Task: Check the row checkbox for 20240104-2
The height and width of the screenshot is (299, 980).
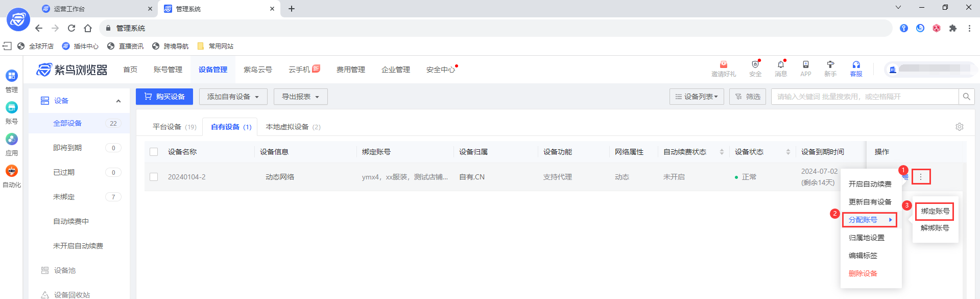Action: point(154,177)
